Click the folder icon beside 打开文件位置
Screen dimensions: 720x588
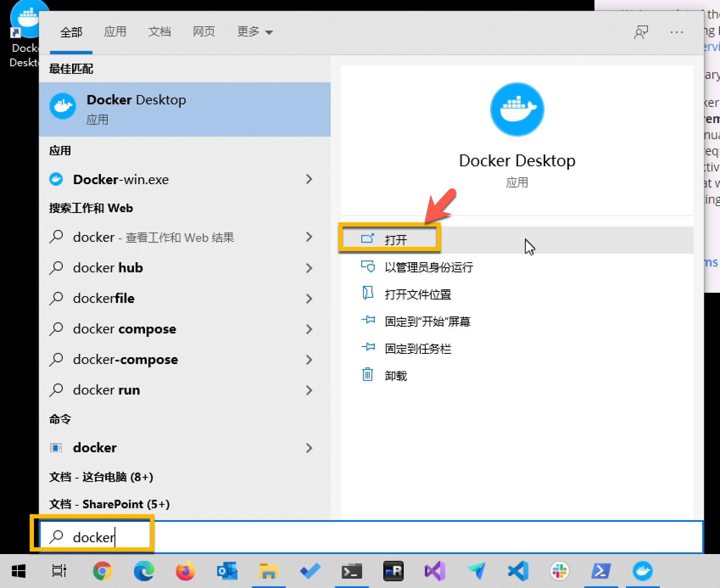click(368, 293)
